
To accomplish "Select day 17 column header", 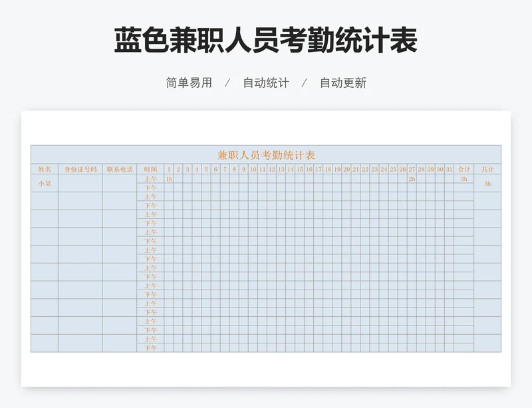I will click(319, 169).
